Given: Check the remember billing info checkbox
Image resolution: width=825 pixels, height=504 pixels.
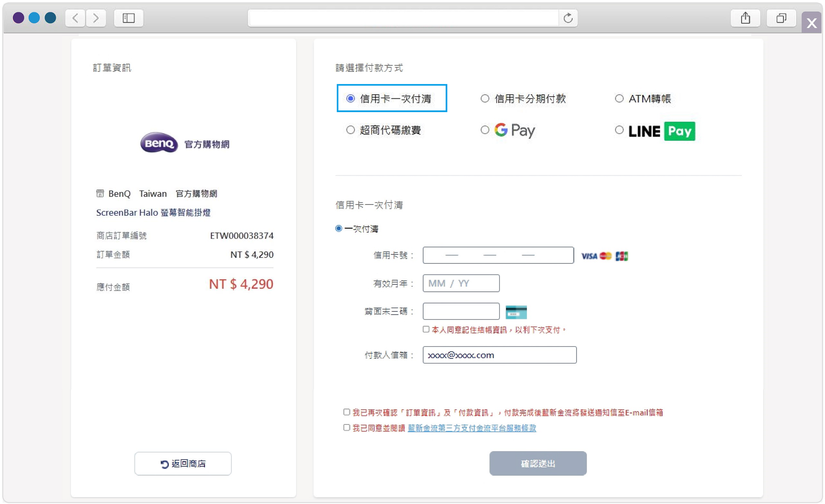Looking at the screenshot, I should [426, 329].
